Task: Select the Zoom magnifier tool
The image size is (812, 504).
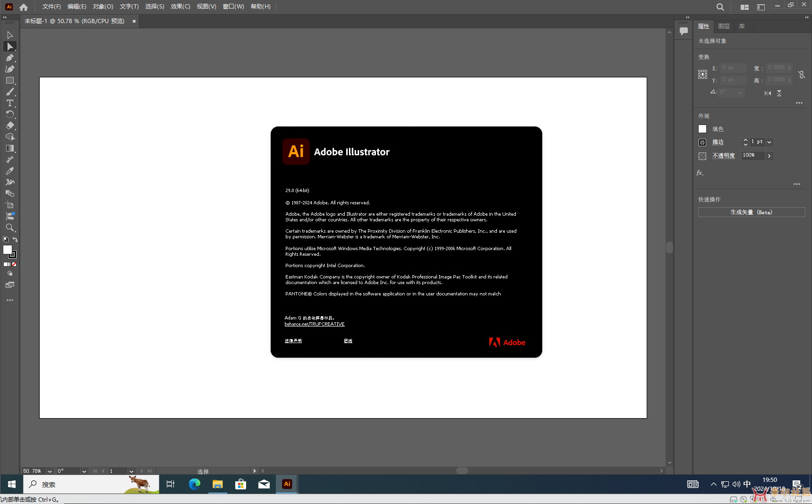Action: 9,227
